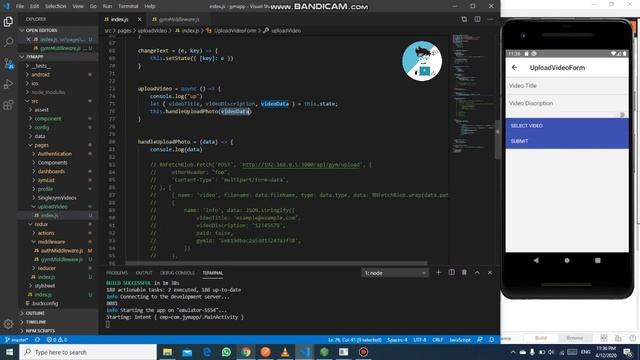Viewport: 640px width, 360px height.
Task: Click the Bandicam record icon in taskbar
Action: [x=363, y=352]
